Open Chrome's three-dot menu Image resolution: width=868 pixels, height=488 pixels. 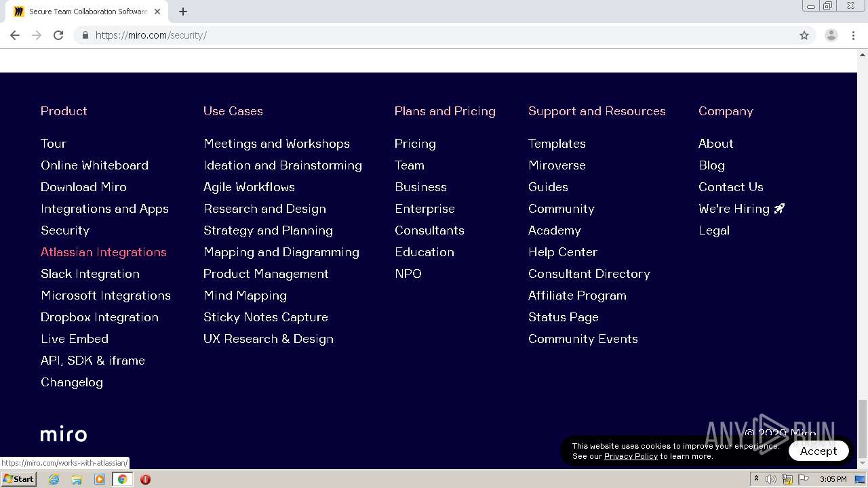click(853, 35)
